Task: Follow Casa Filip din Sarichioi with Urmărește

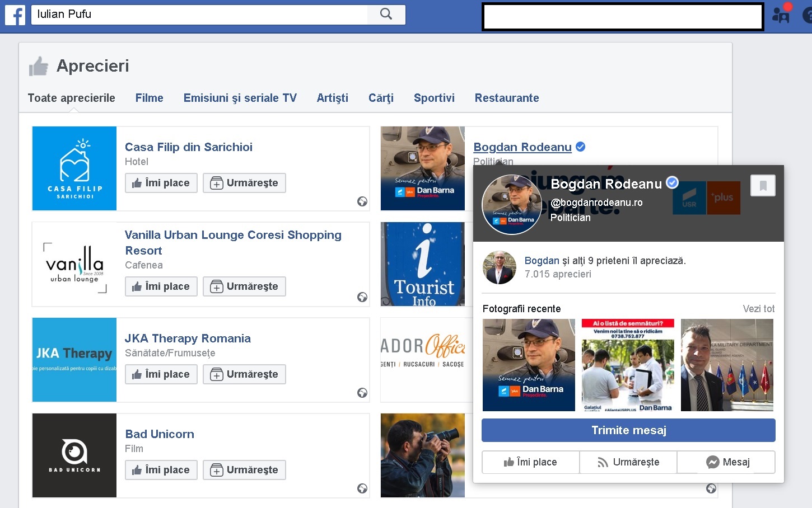Action: pyautogui.click(x=244, y=183)
